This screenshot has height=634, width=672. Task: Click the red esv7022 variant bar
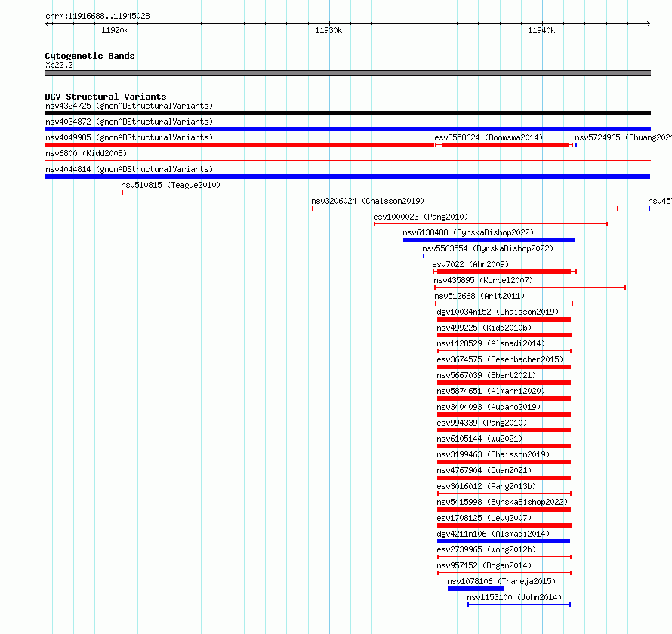pyautogui.click(x=504, y=272)
